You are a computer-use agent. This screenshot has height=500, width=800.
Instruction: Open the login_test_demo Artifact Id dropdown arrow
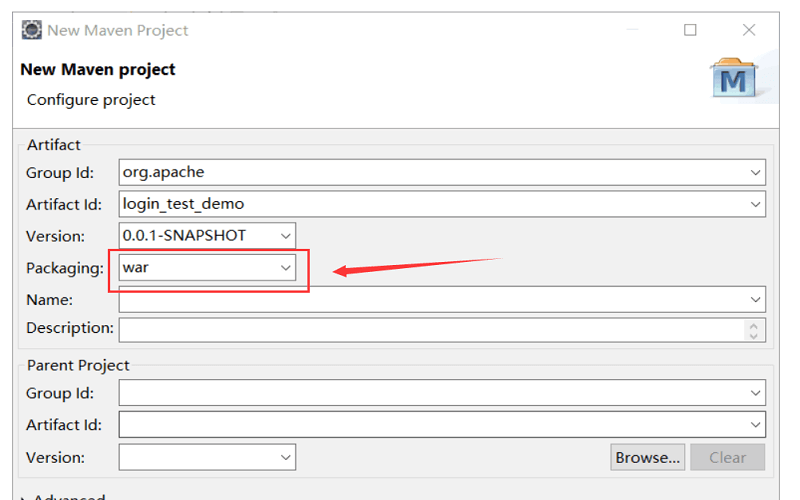tap(756, 204)
